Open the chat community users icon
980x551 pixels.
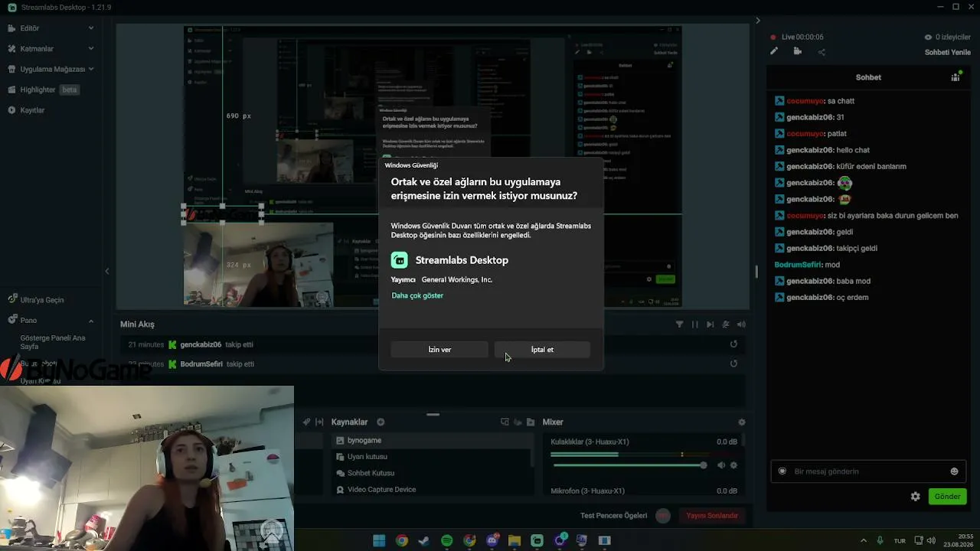tap(955, 77)
